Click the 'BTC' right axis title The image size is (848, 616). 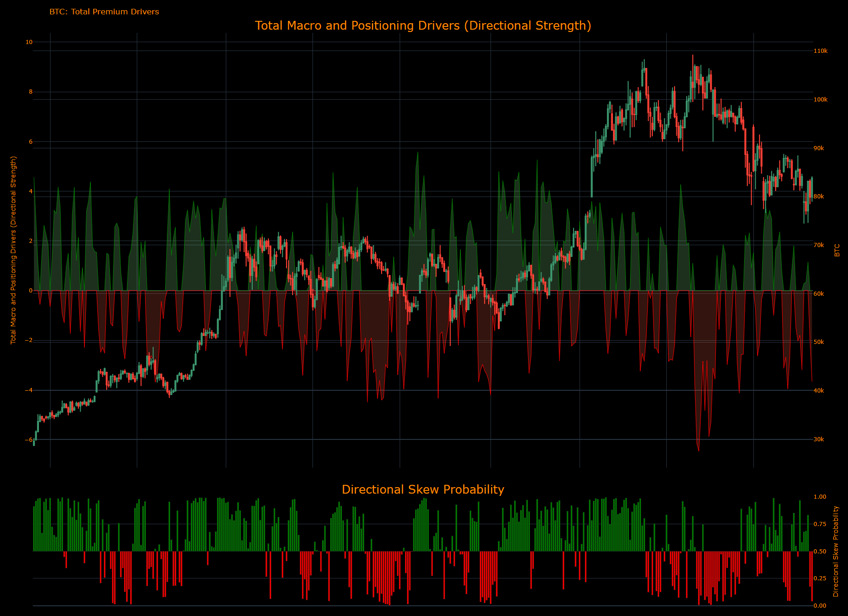837,250
